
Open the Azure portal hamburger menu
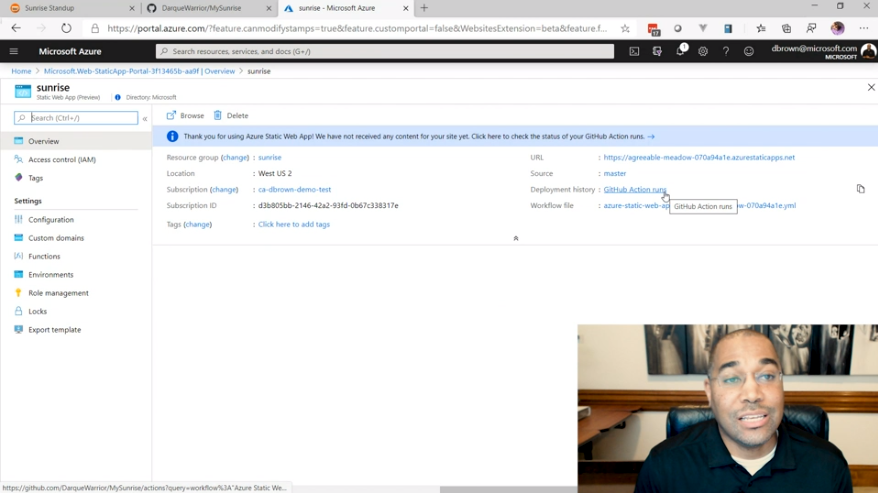point(14,51)
